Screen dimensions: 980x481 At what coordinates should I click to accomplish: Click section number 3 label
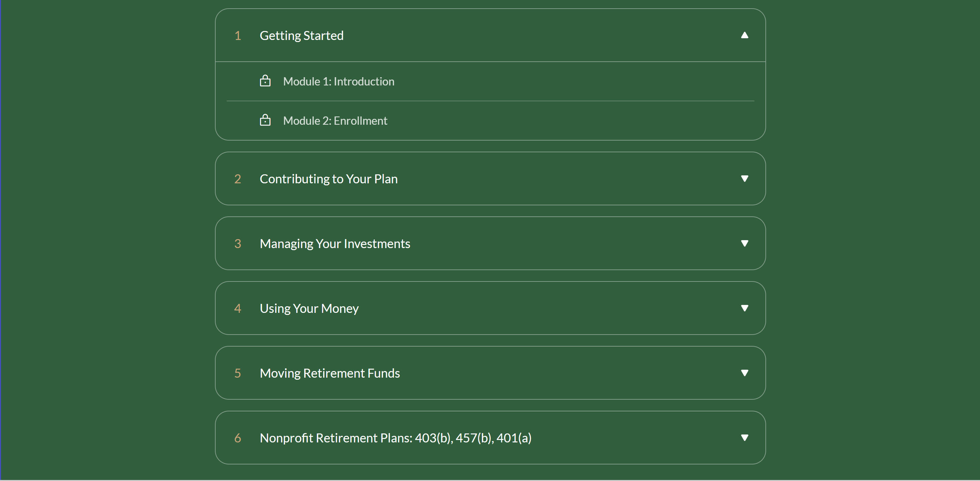[238, 244]
